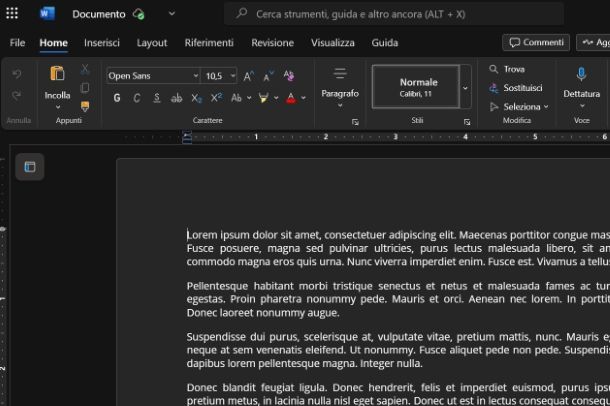Open the Guida tab

[385, 43]
